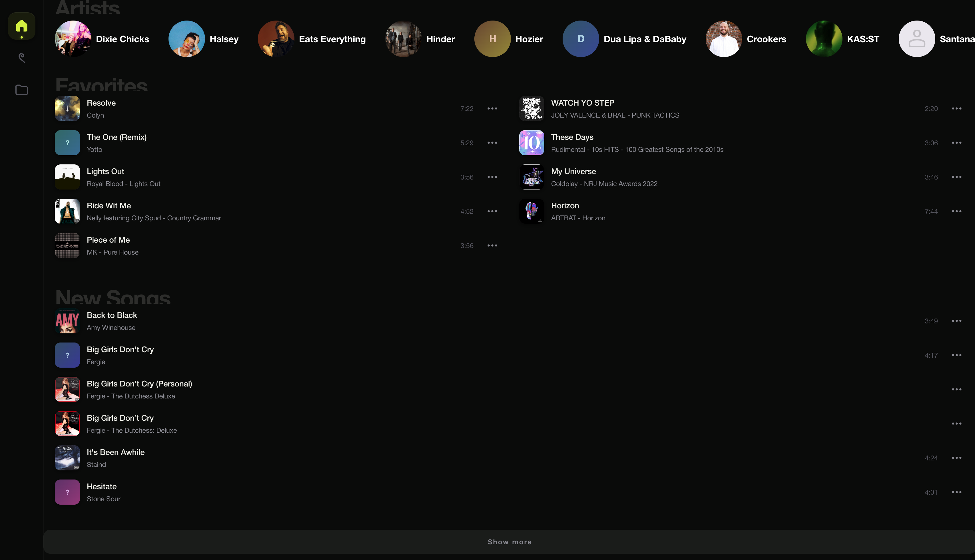975x560 pixels.
Task: Open more options for Ride Wit Me
Action: [x=492, y=211]
